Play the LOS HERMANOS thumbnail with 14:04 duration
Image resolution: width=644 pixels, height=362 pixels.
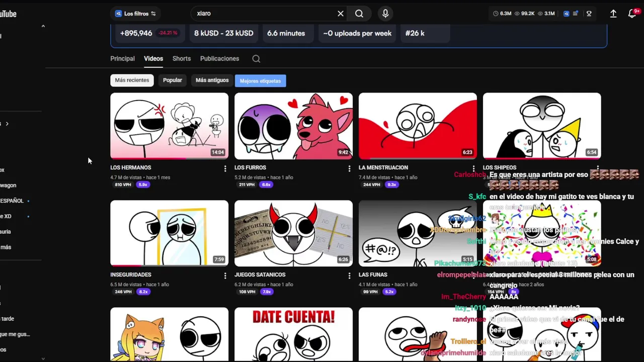pos(169,126)
